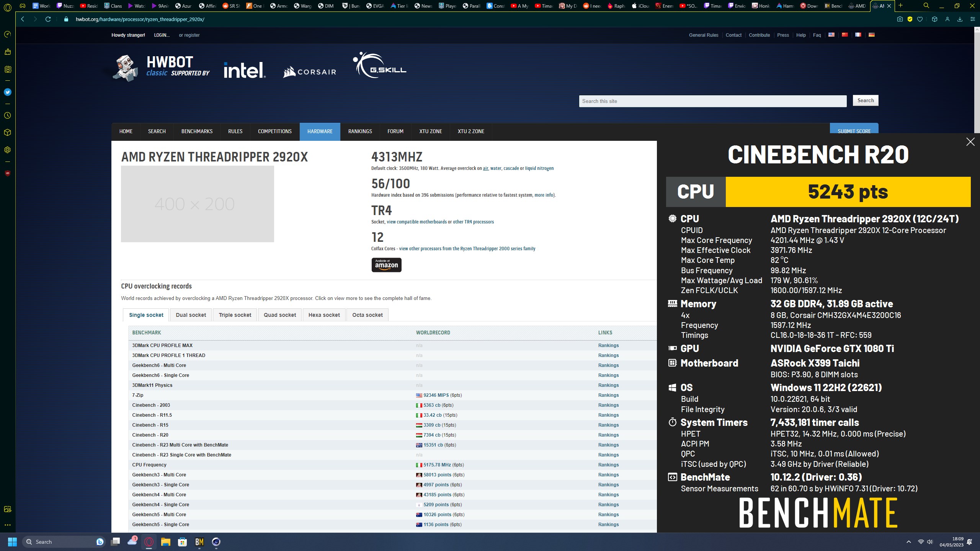Image resolution: width=980 pixels, height=551 pixels.
Task: Click the Windows taskbar Search box
Action: click(x=63, y=542)
